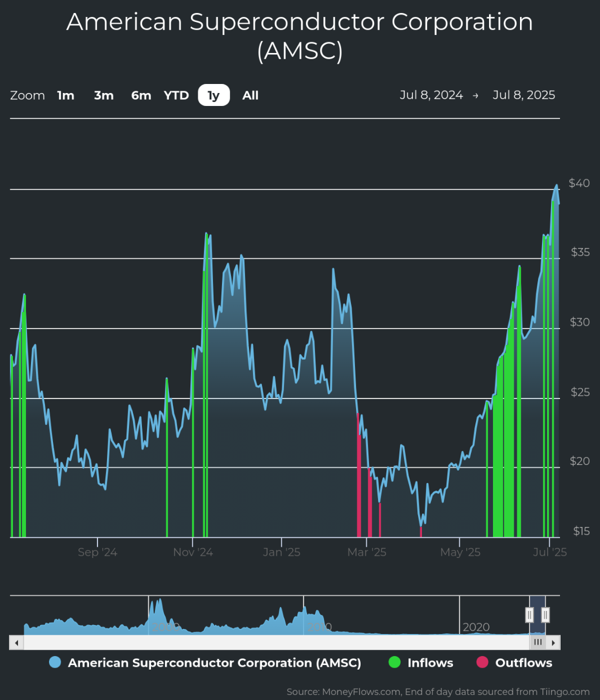Click the scrollbar right arrow
The height and width of the screenshot is (700, 600).
point(554,643)
